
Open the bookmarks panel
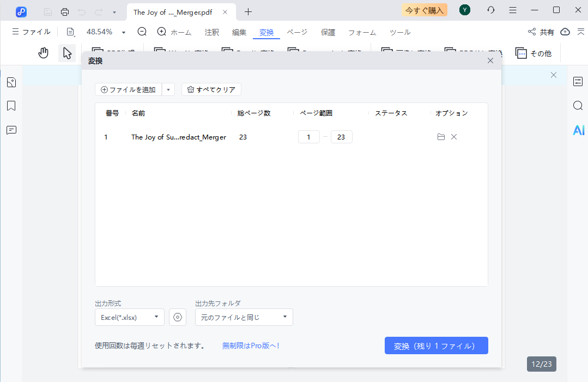pyautogui.click(x=11, y=106)
